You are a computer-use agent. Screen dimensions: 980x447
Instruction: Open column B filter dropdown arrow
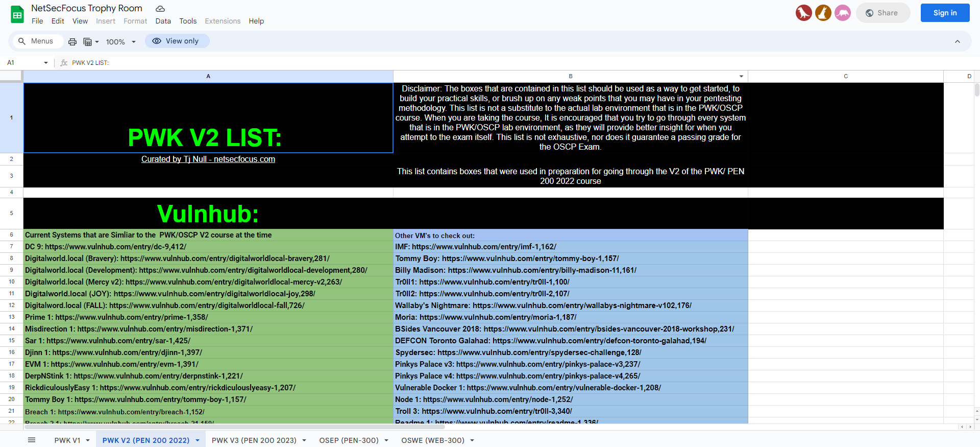pos(741,76)
